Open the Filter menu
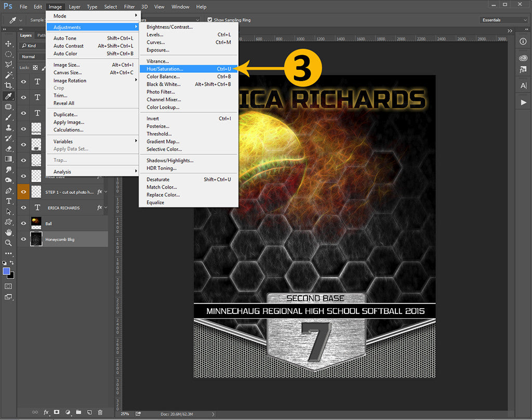532x420 pixels. pos(129,6)
